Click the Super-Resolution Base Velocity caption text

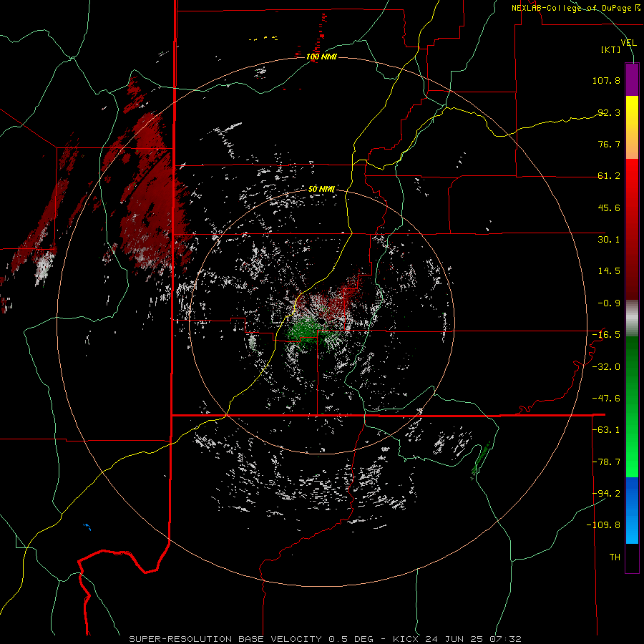pyautogui.click(x=325, y=639)
